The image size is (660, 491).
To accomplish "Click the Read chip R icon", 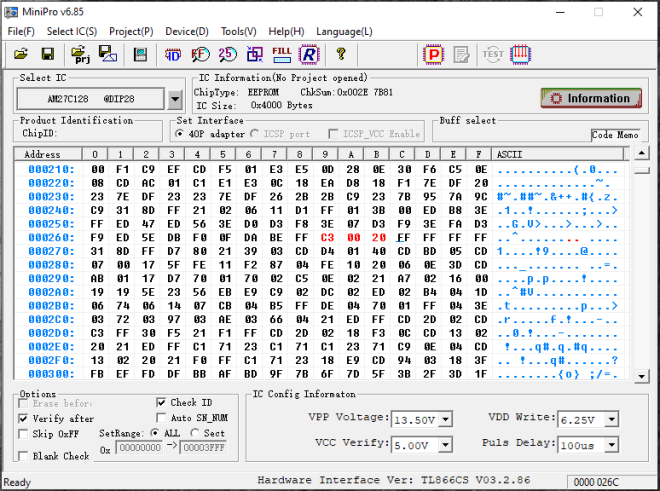I will click(309, 54).
